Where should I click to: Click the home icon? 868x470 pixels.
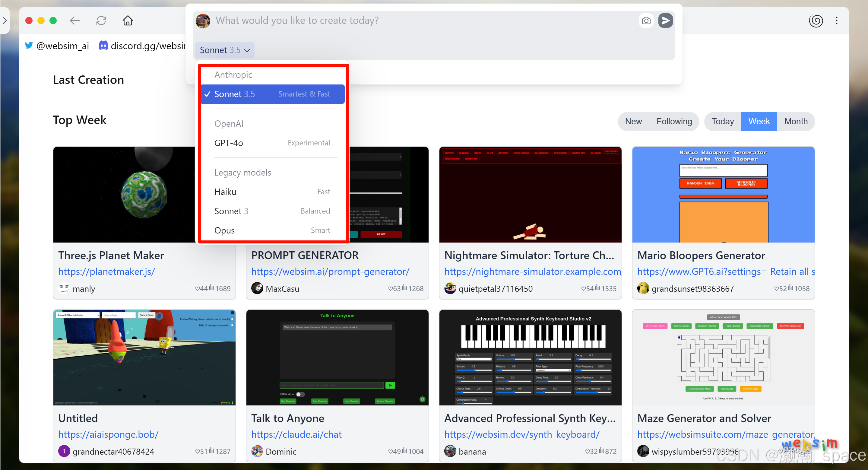point(128,21)
